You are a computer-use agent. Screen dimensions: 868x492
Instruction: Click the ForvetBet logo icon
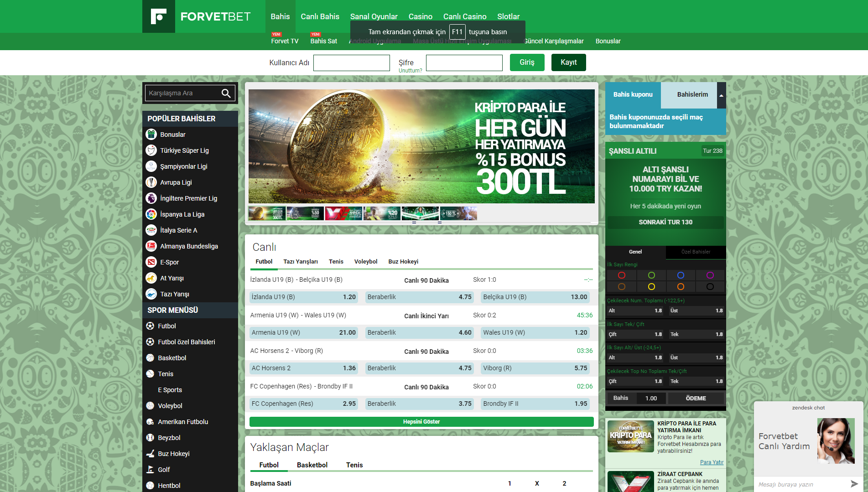[x=158, y=16]
